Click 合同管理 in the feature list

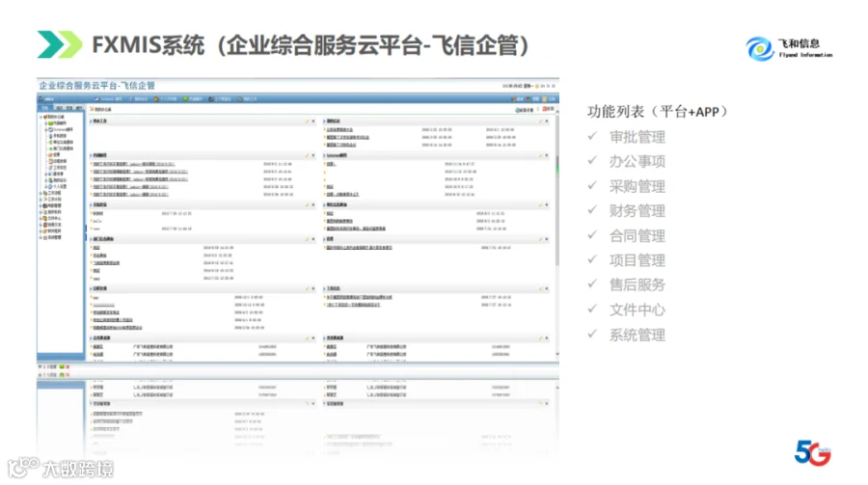637,236
